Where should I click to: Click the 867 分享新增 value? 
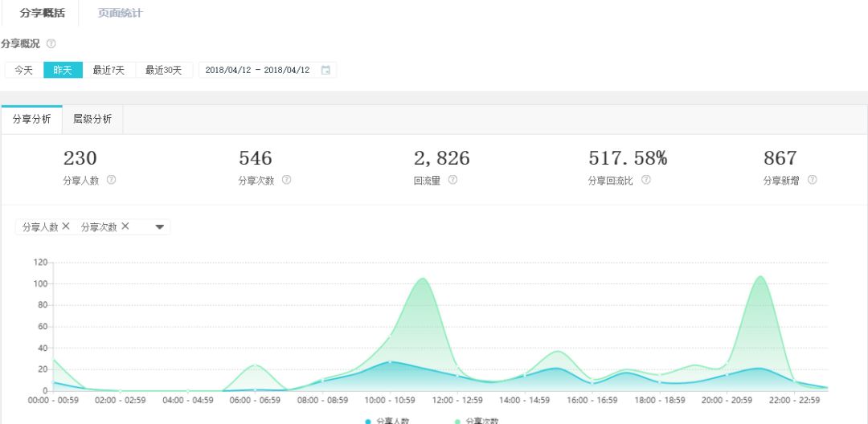click(780, 158)
